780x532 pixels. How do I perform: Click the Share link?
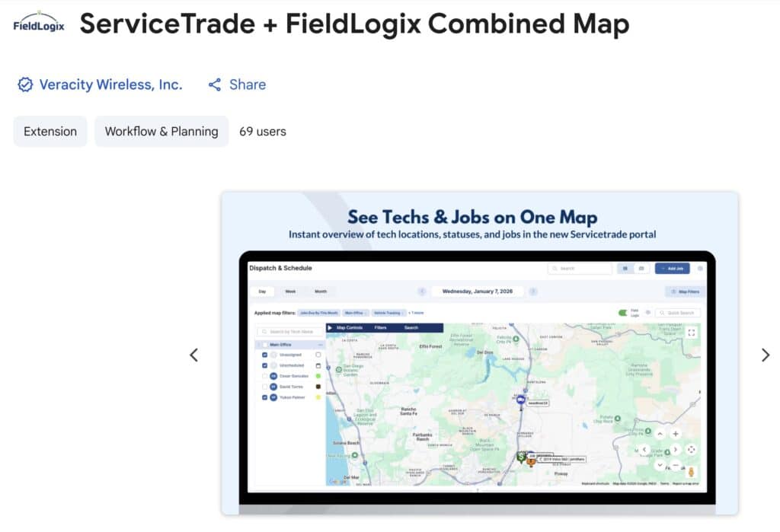248,84
